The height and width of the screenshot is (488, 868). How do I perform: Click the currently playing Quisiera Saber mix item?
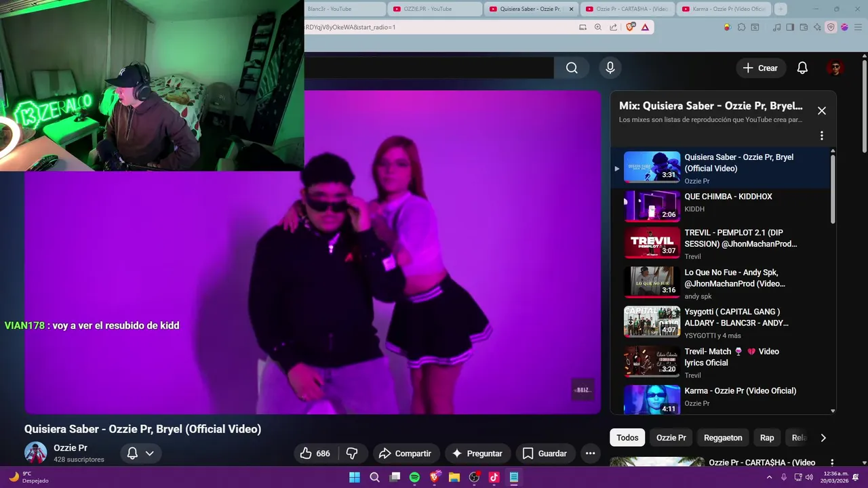719,167
